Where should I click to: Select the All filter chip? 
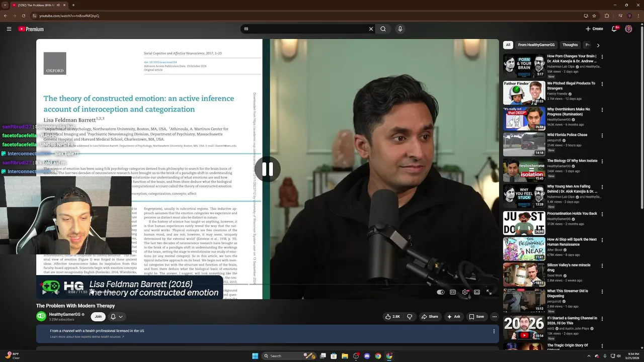click(508, 45)
